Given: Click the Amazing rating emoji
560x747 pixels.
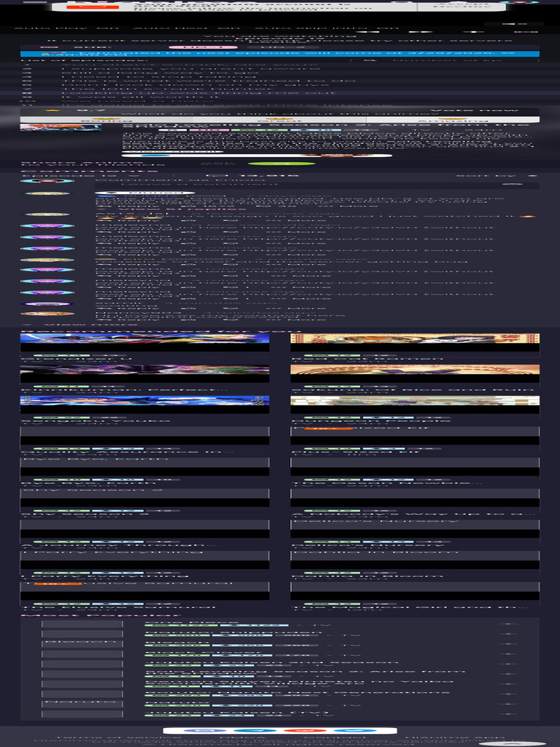Looking at the screenshot, I should (x=453, y=120).
